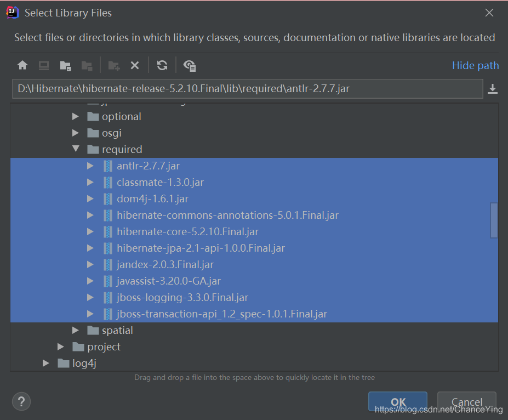Select the antlr-2.7.7.jar entry

click(254, 166)
